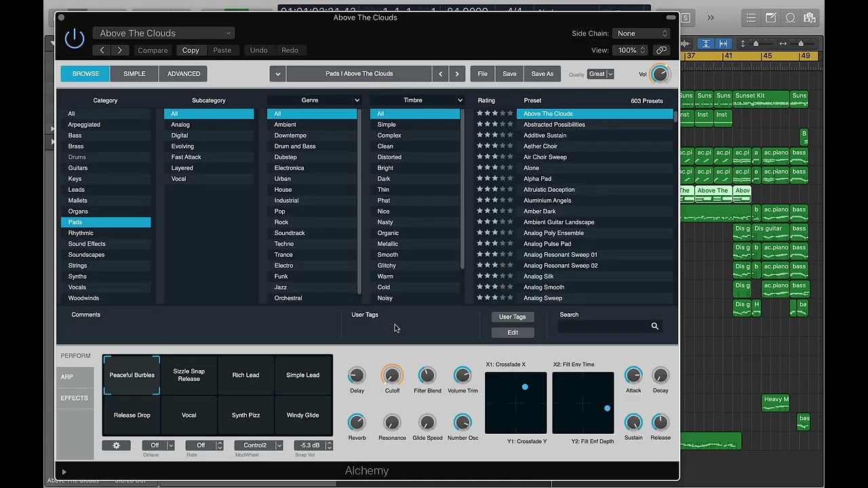
Task: Open the ModWheel Control2 dropdown
Action: click(258, 445)
